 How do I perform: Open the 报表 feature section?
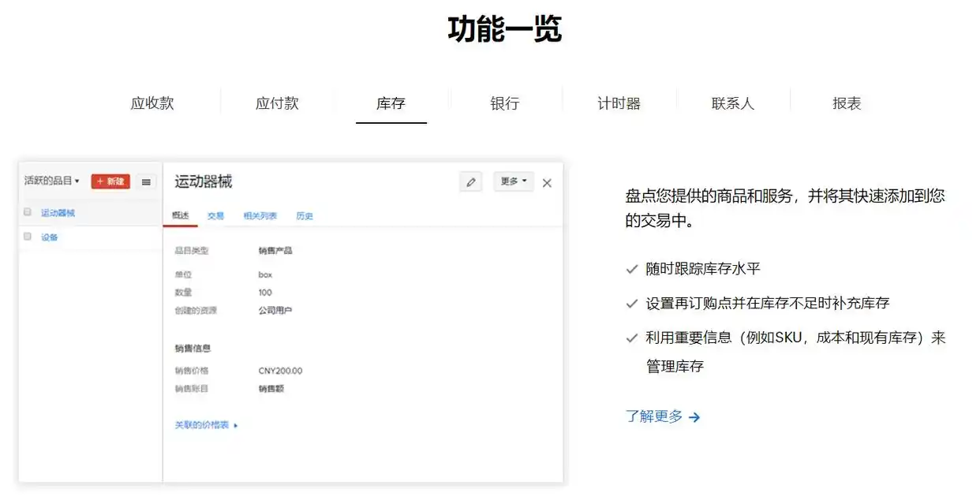[846, 103]
